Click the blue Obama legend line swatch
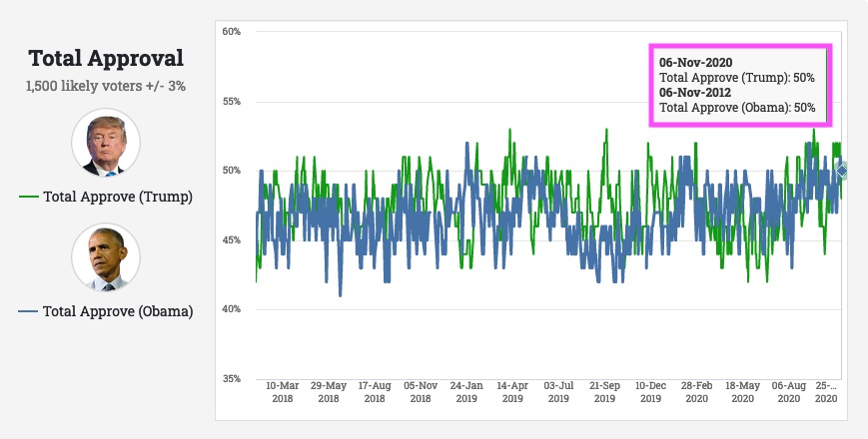The height and width of the screenshot is (439, 868). click(28, 312)
